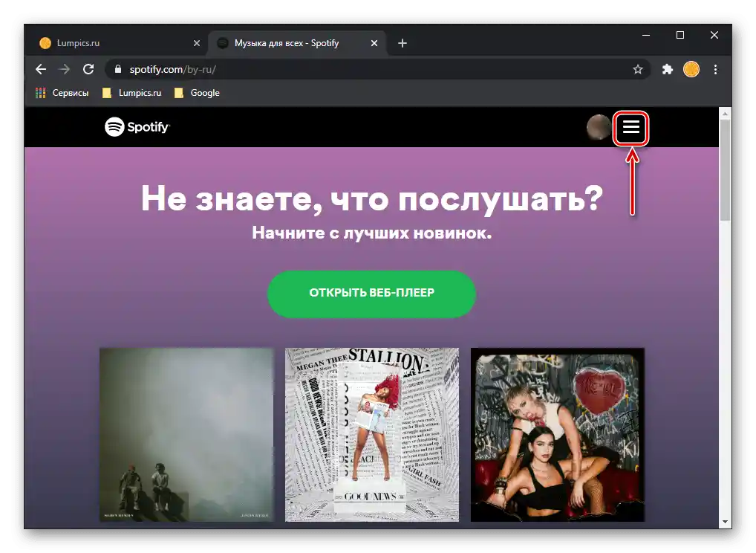This screenshot has width=756, height=553.
Task: Navigate back with the back arrow
Action: coord(40,69)
